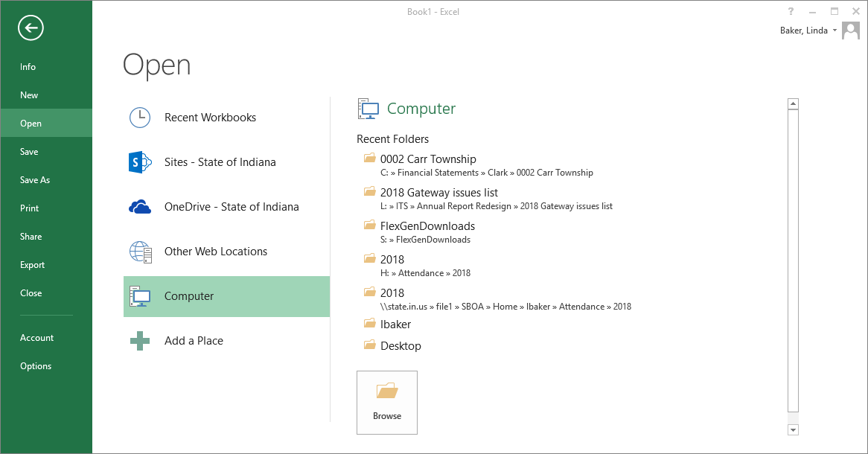This screenshot has width=868, height=454.
Task: Click the folder icon beside 2018 Gateway issues list
Action: click(370, 191)
